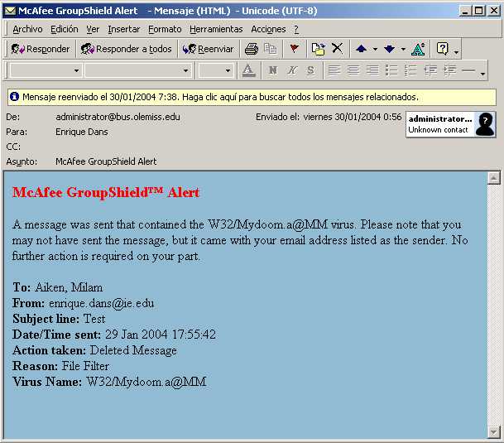Go to next item down arrow
The image size is (504, 443).
pyautogui.click(x=389, y=49)
